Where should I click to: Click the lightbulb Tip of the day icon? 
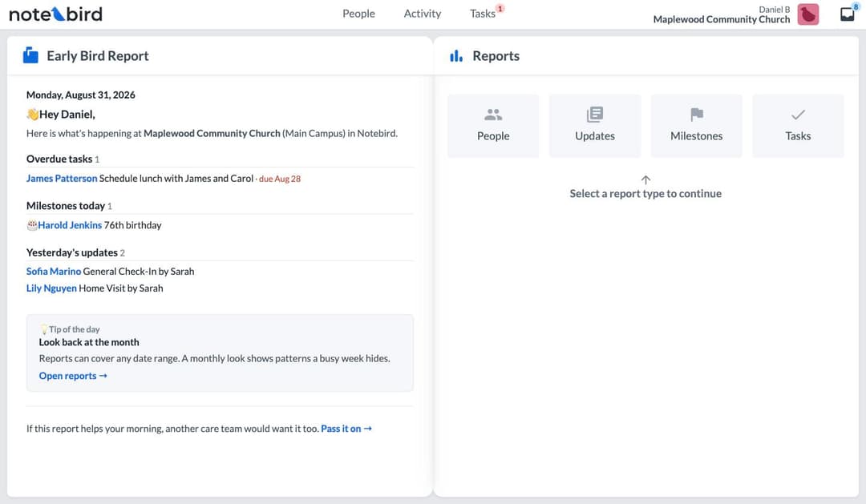pos(43,329)
